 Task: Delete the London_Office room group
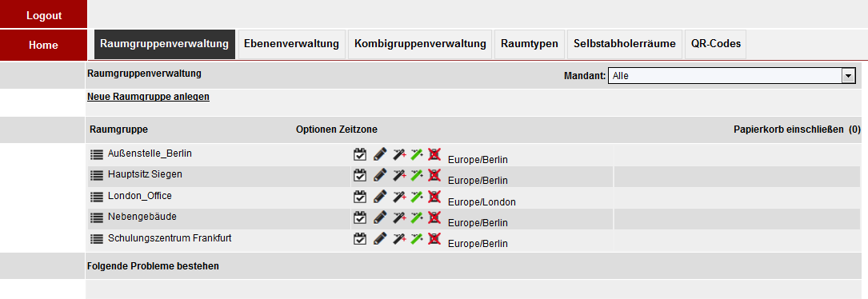tap(434, 196)
